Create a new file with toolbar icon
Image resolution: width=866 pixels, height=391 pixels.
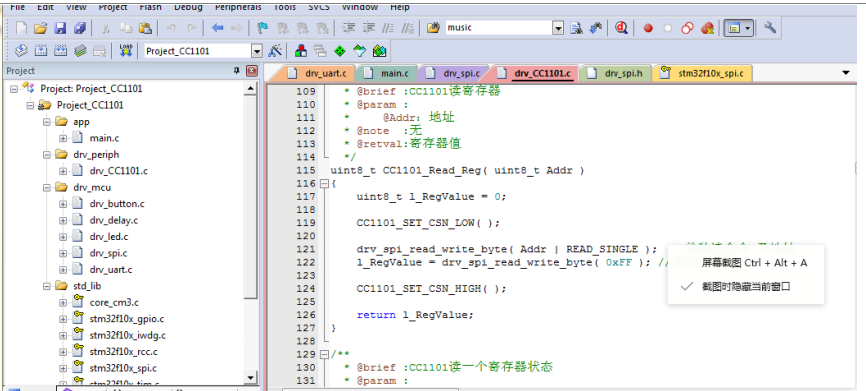point(21,28)
